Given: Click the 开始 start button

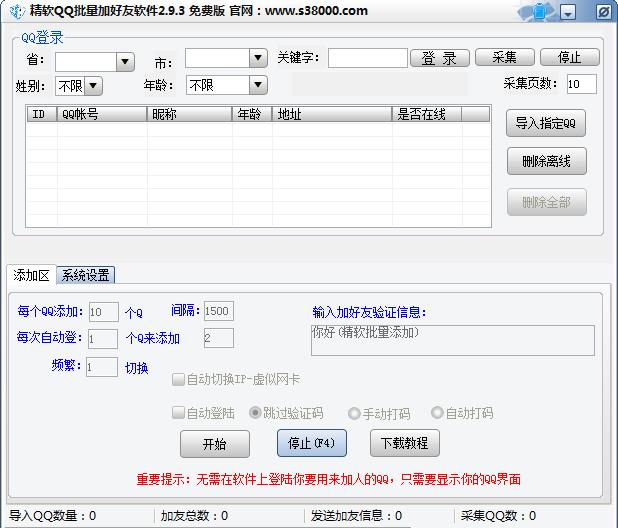Looking at the screenshot, I should pyautogui.click(x=214, y=443).
